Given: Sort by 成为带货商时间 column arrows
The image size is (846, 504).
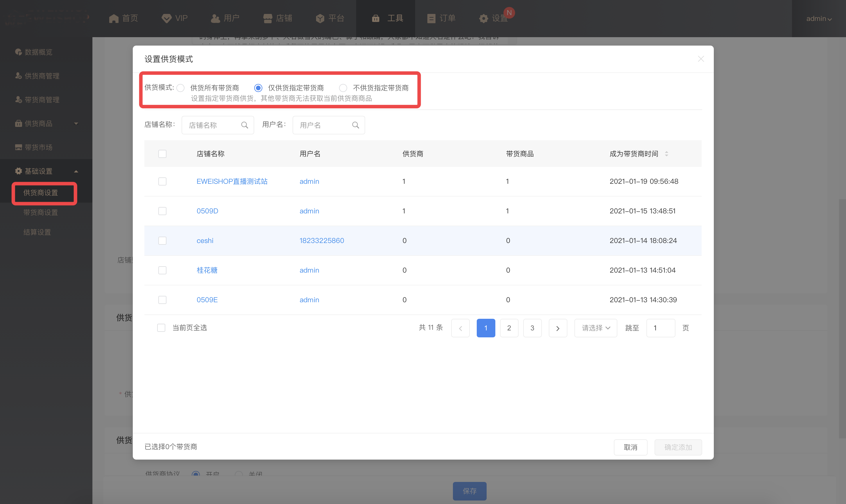Looking at the screenshot, I should [x=666, y=154].
